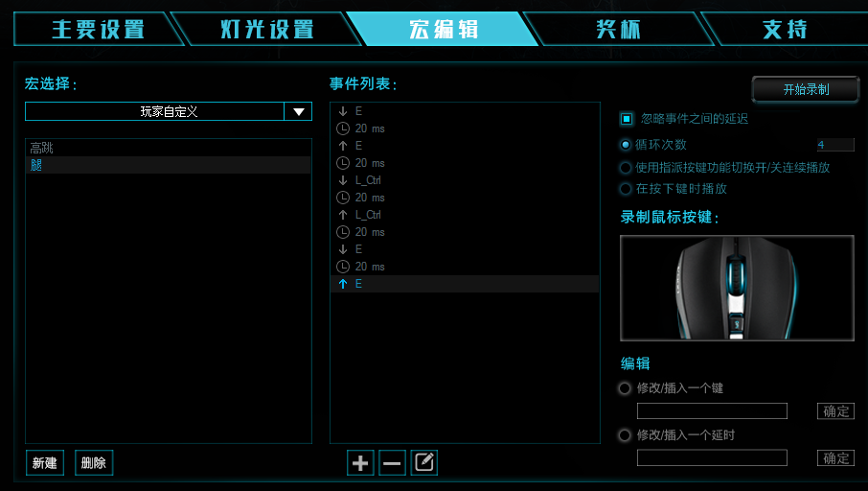Confirm the delay edit with its 确定 button
The width and height of the screenshot is (868, 491).
coord(835,458)
